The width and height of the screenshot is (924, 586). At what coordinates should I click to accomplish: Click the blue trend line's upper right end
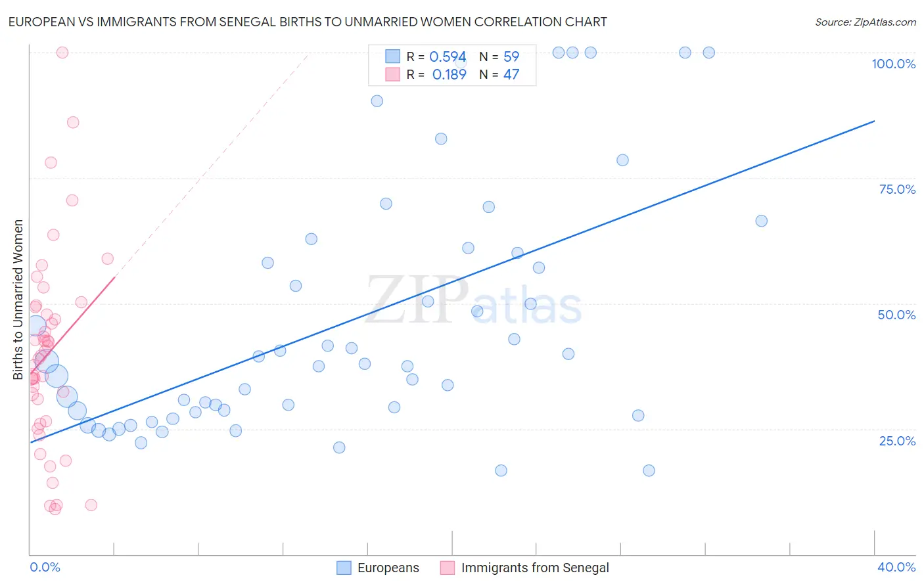(x=874, y=121)
